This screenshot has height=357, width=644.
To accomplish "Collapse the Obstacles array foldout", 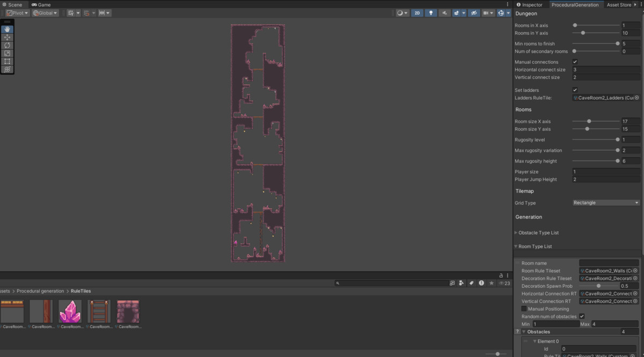I will 524,332.
